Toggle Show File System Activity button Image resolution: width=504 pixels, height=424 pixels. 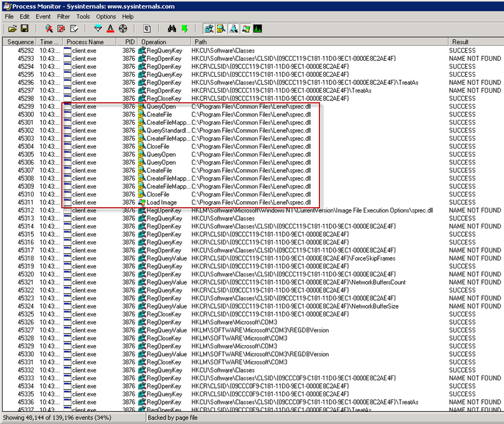pyautogui.click(x=221, y=28)
